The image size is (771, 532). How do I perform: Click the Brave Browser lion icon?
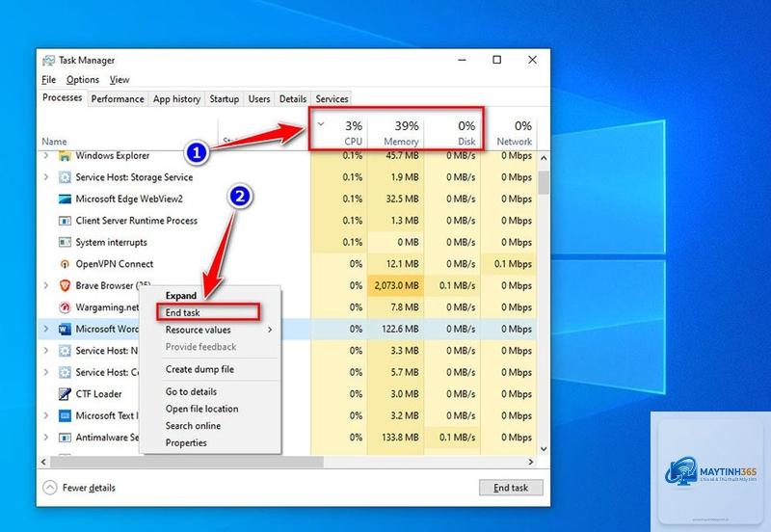coord(65,285)
